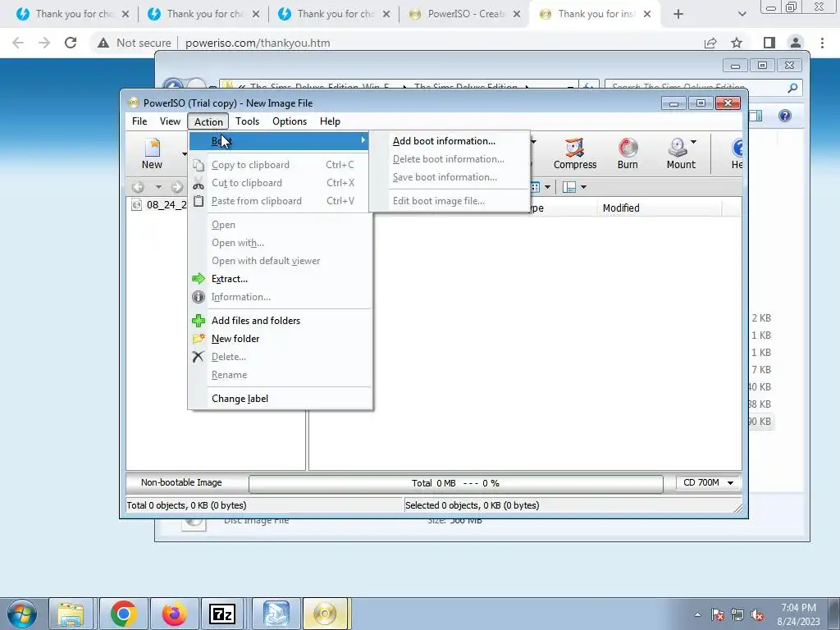
Task: Open a new browser tab
Action: pos(678,14)
